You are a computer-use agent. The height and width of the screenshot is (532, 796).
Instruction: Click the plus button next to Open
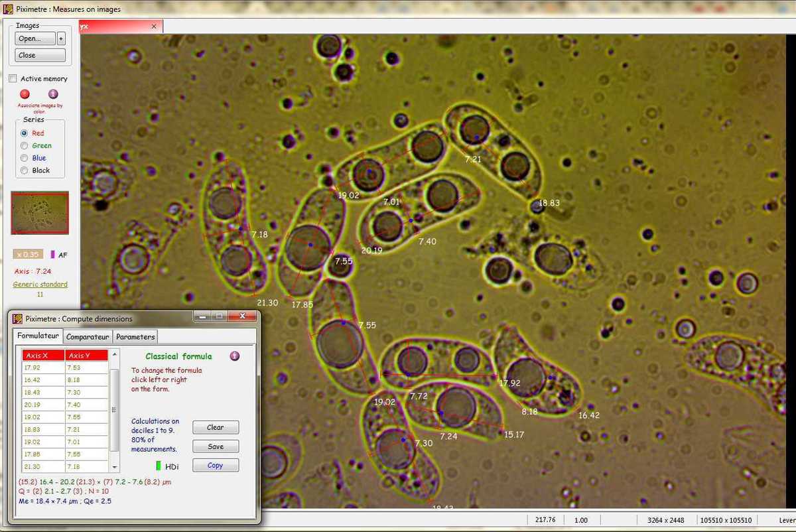point(61,38)
